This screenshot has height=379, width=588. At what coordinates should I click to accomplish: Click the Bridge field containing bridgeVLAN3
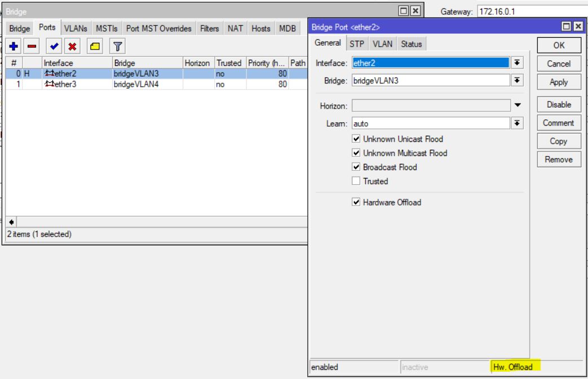click(431, 81)
